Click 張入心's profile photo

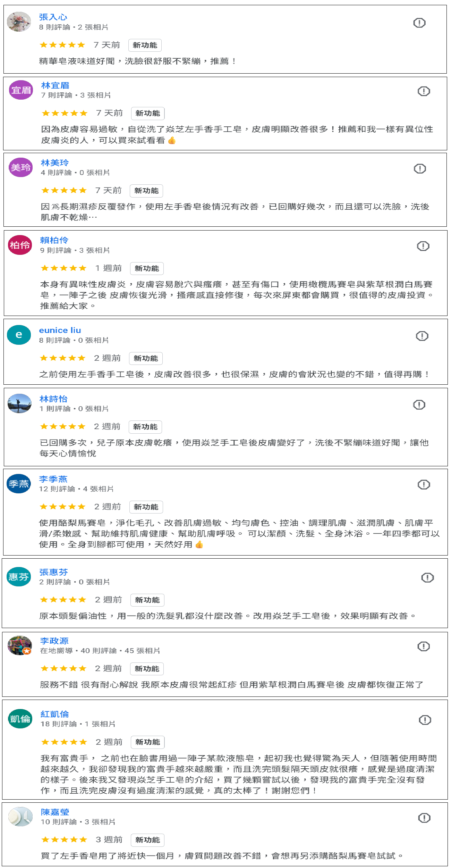point(19,22)
